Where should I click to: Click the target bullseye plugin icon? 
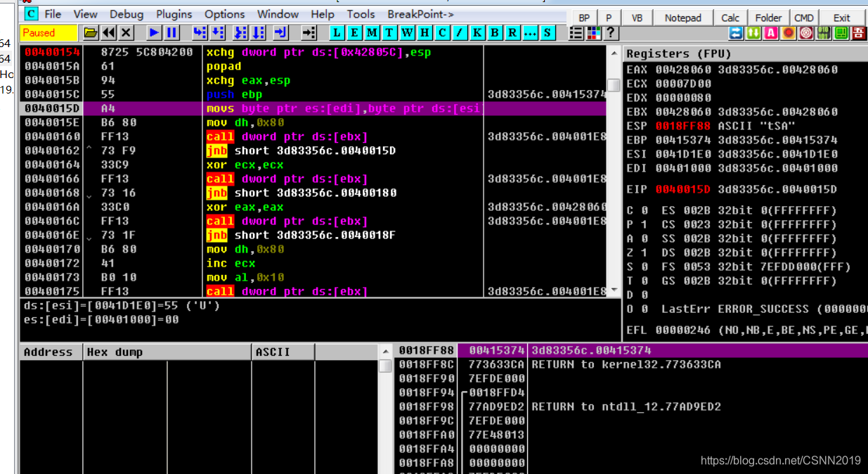pos(806,32)
